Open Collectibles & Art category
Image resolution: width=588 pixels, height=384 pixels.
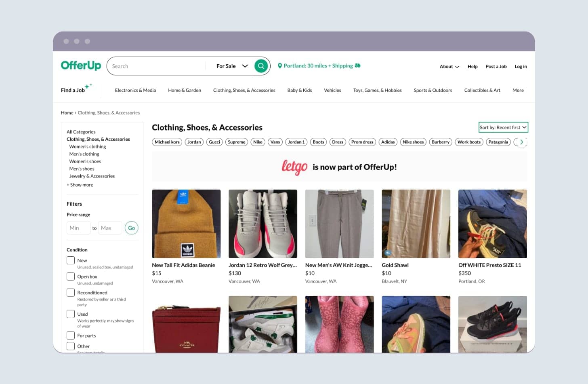point(482,90)
